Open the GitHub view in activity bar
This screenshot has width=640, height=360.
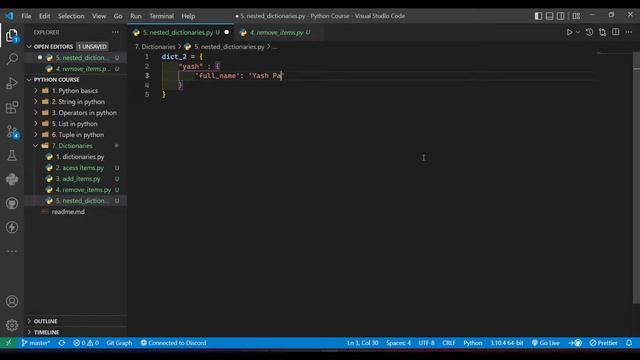[x=12, y=203]
